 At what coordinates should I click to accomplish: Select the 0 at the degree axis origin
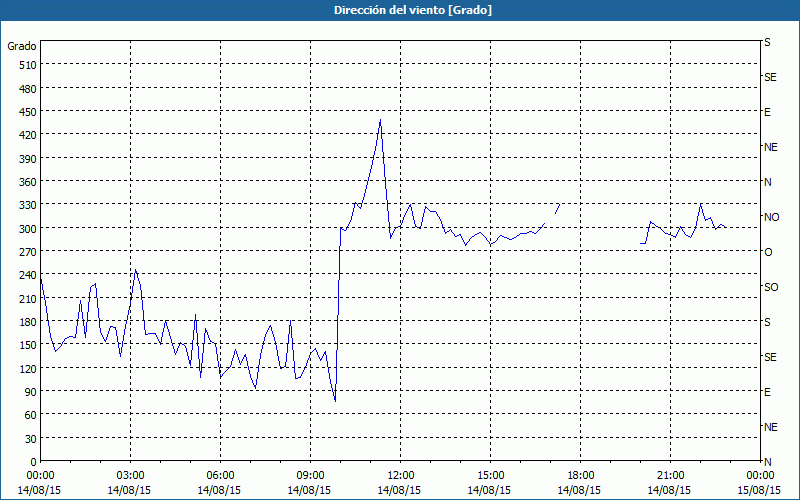[x=34, y=462]
